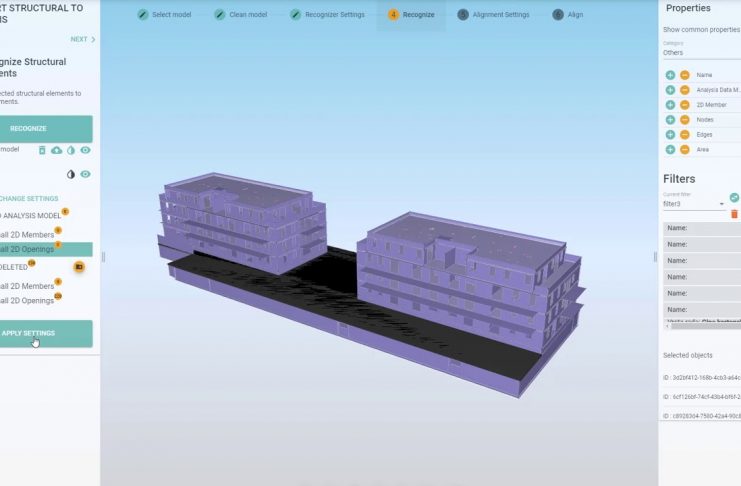Click the green filter apply icon
Screen dimensions: 741x486
734,198
